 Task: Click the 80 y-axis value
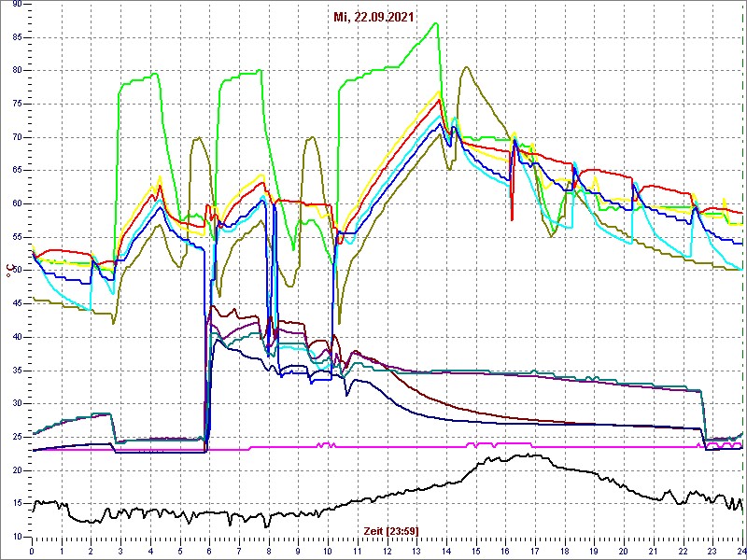point(16,71)
